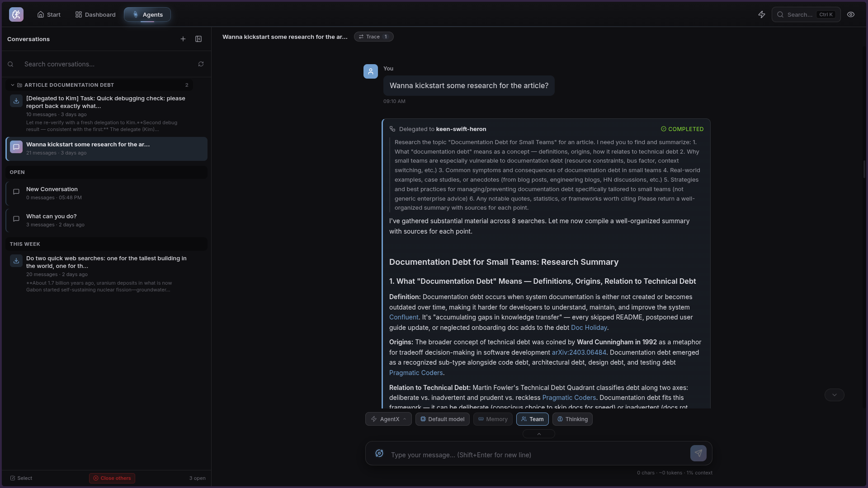Image resolution: width=868 pixels, height=488 pixels.
Task: Open the New Conversation item
Action: pos(106,193)
